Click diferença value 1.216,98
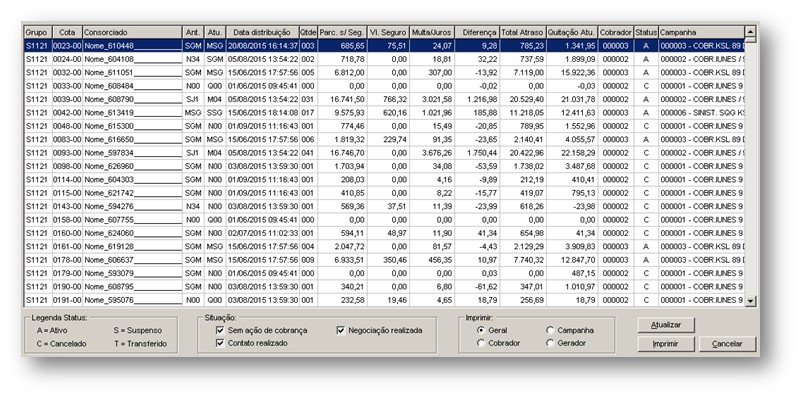Image resolution: width=802 pixels, height=399 pixels. pyautogui.click(x=477, y=99)
